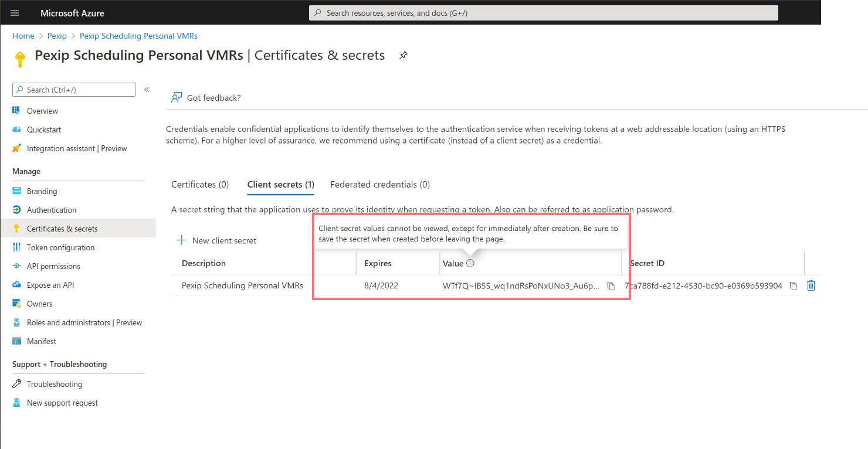Click the Got feedback icon

point(177,98)
